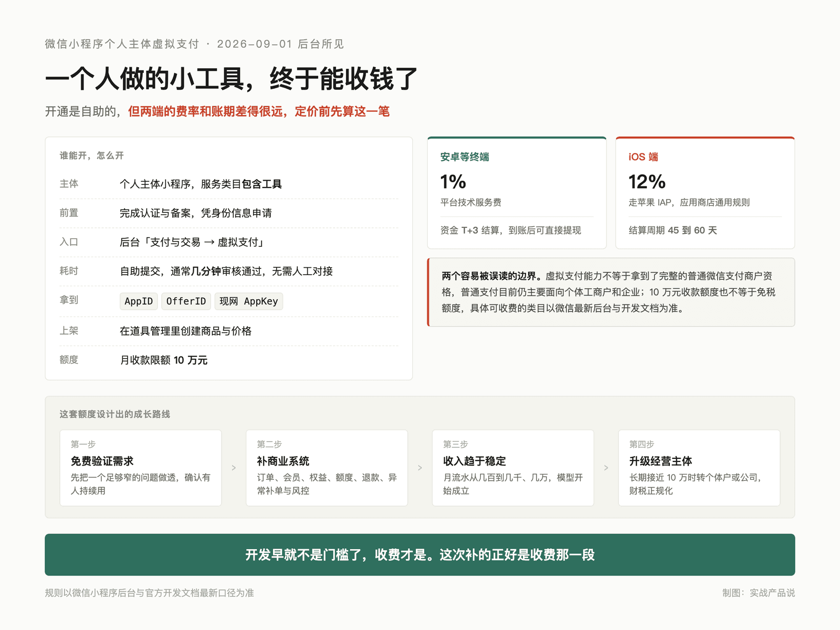Click the OfferID code tag
The height and width of the screenshot is (630, 840).
[186, 301]
